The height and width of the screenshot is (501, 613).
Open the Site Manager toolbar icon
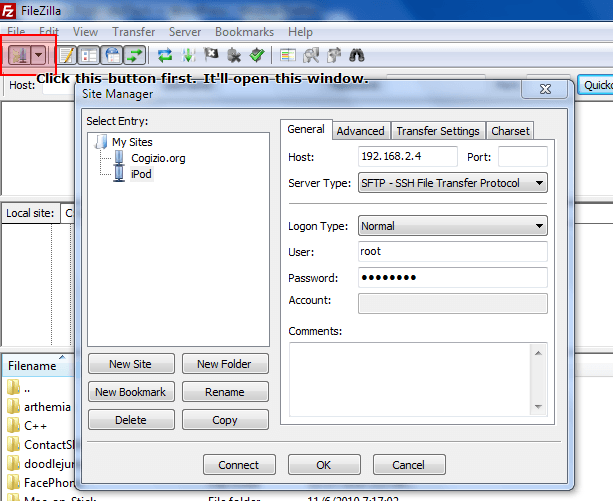point(19,55)
